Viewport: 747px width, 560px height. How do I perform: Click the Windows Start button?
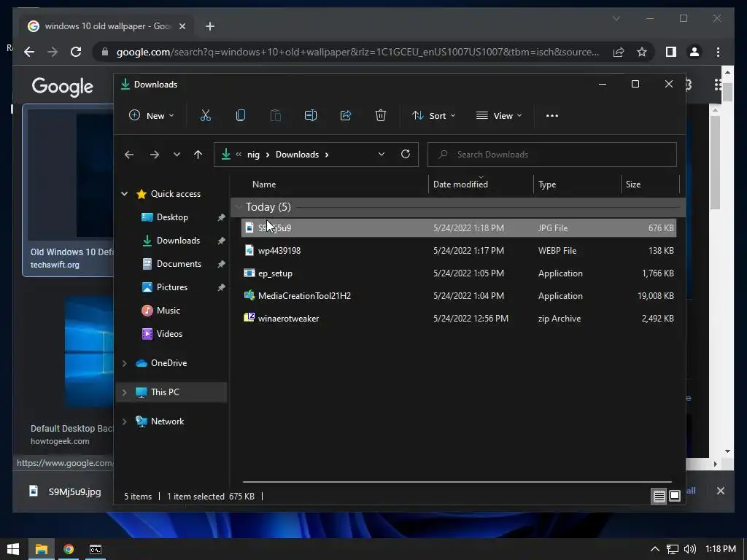point(13,549)
